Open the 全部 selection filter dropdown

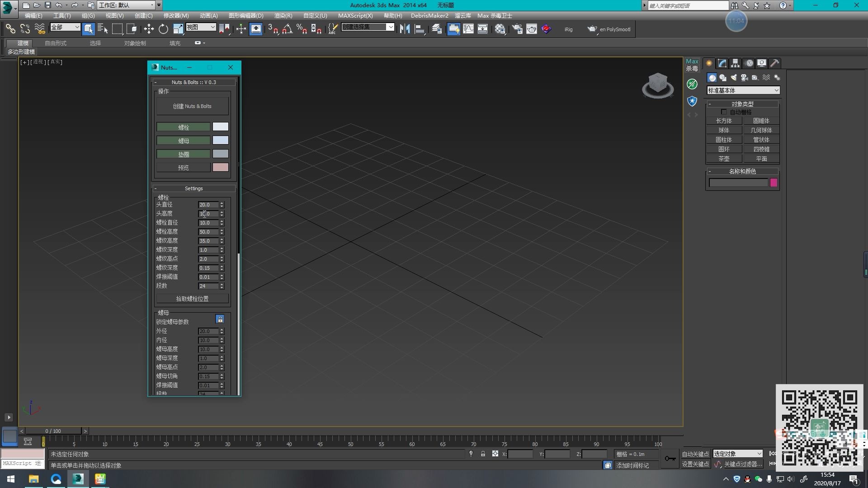tap(65, 27)
